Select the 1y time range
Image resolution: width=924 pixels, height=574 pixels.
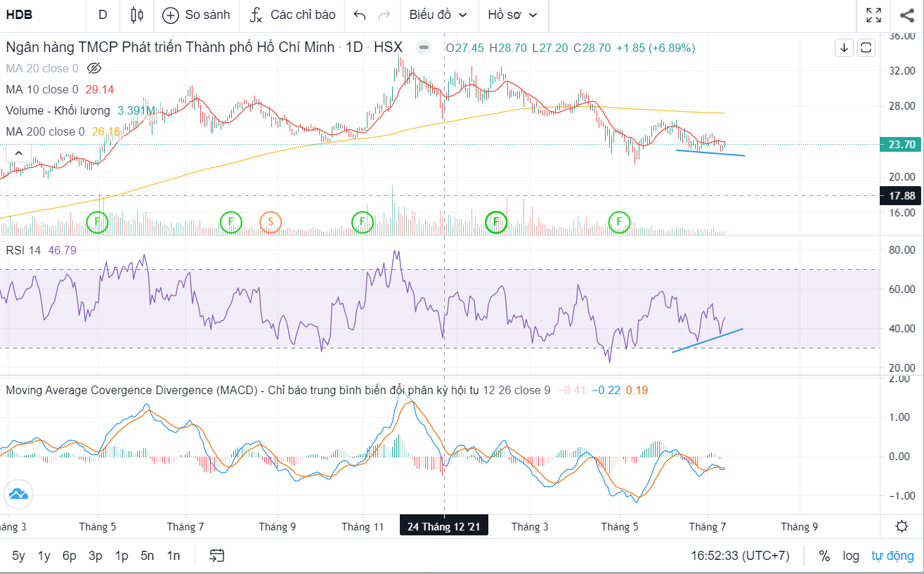pos(44,556)
